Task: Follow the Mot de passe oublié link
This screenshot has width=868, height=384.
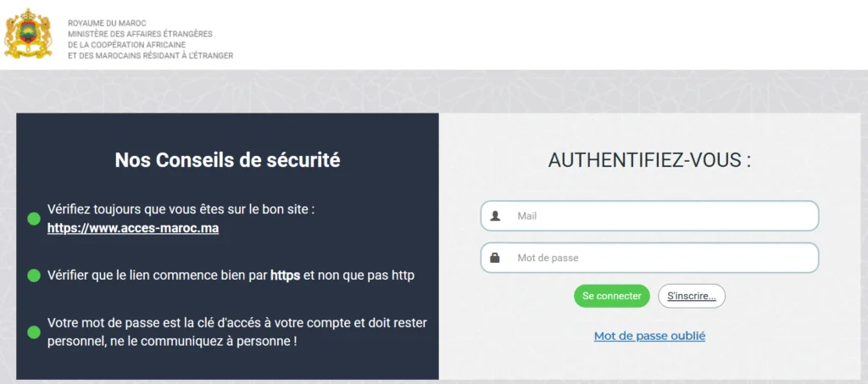Action: [x=649, y=336]
